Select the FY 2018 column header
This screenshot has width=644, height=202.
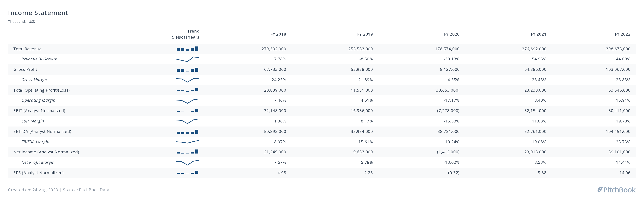[278, 34]
